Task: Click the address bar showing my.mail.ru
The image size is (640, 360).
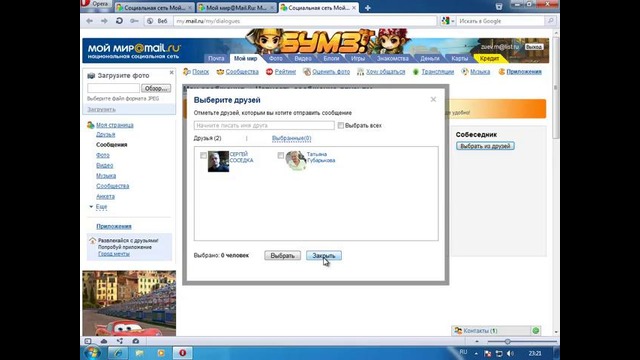Action: (305, 21)
